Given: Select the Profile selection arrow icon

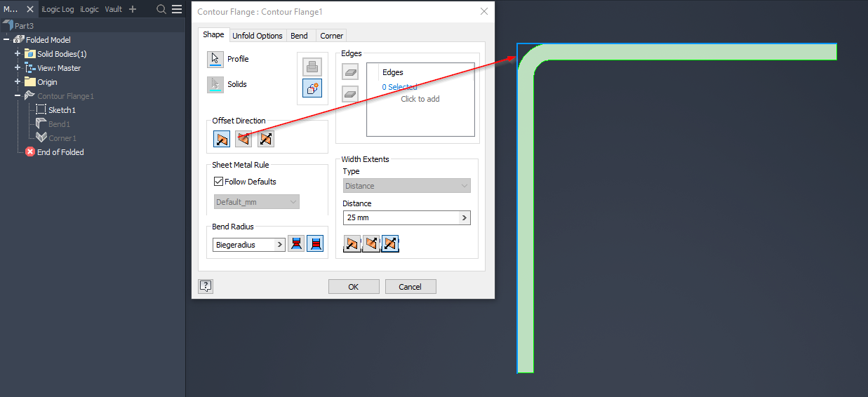Looking at the screenshot, I should point(215,60).
